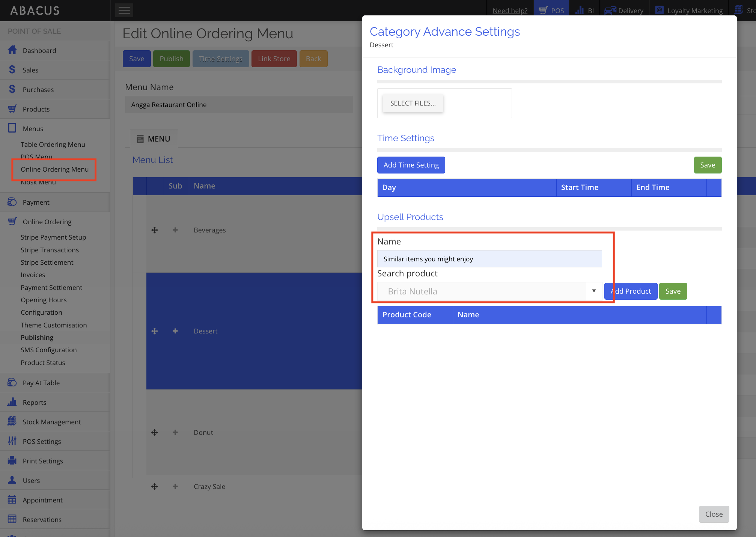Click the SELECT FILES button
The width and height of the screenshot is (756, 537).
tap(413, 103)
